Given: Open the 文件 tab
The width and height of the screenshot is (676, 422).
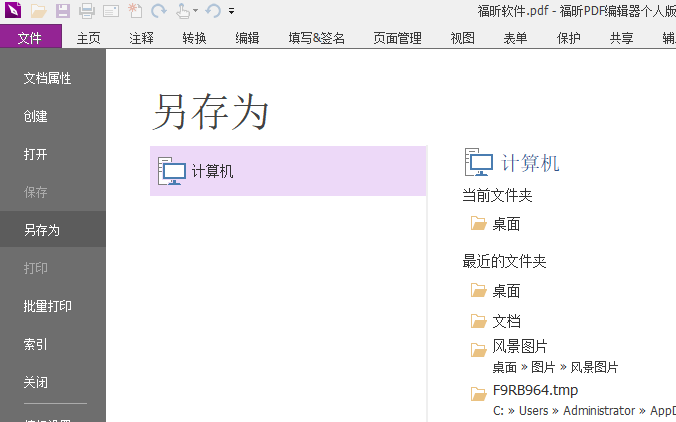Looking at the screenshot, I should [31, 37].
